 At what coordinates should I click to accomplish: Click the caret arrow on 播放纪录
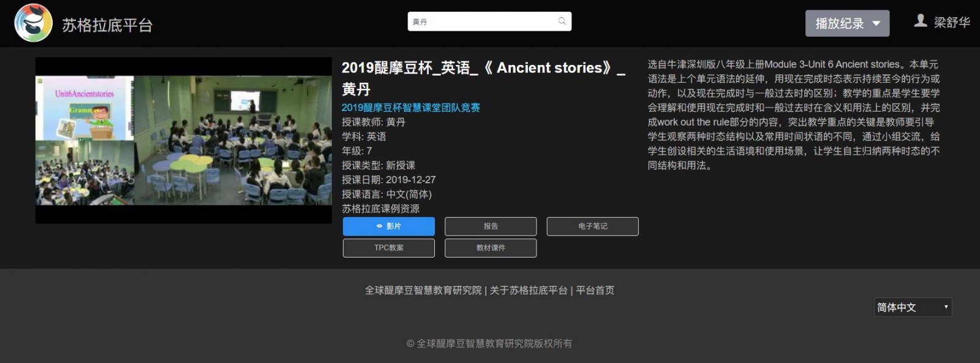[876, 24]
